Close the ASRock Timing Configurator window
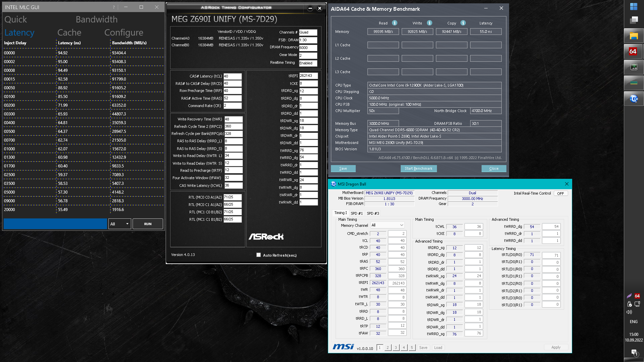 (x=320, y=8)
